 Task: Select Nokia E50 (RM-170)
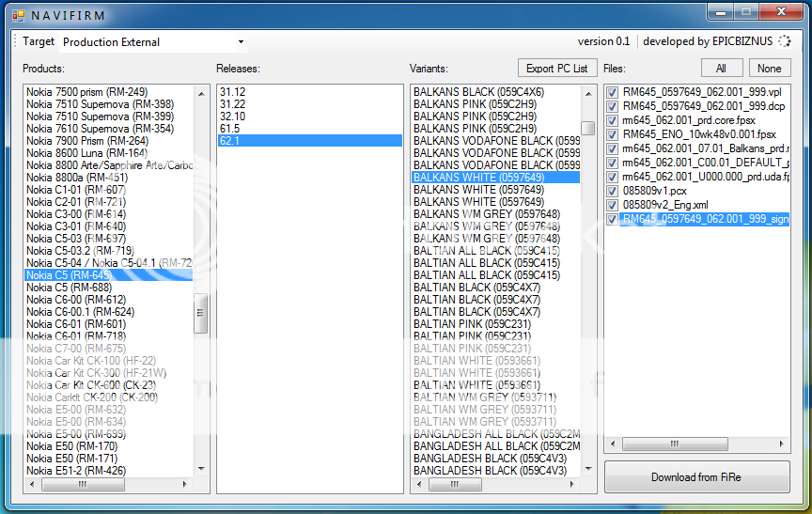109,446
